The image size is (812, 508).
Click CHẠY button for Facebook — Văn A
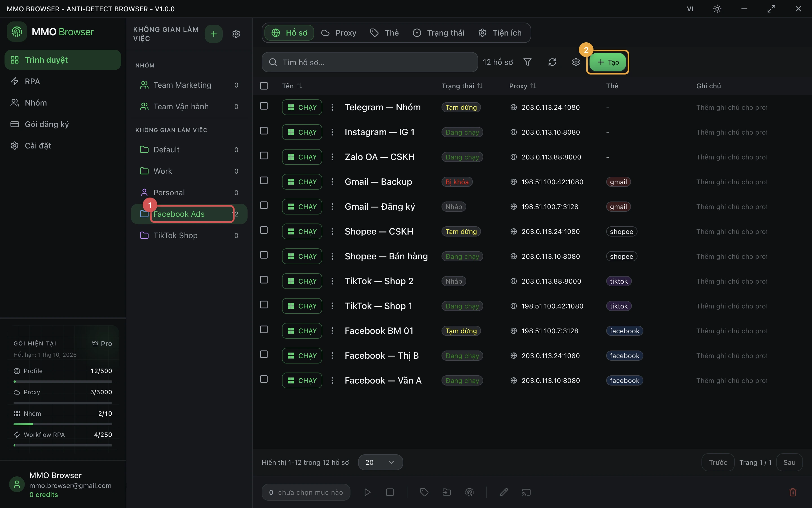click(x=302, y=380)
